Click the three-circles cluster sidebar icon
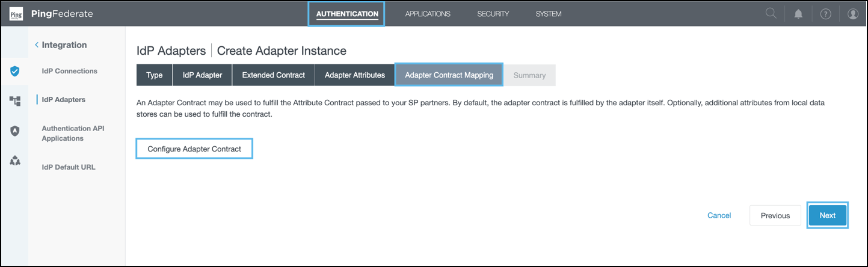 pyautogui.click(x=15, y=161)
